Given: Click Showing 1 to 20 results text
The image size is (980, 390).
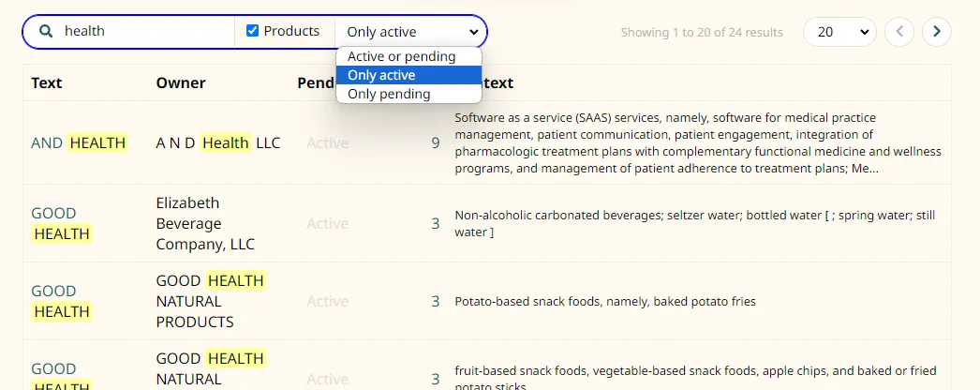Looking at the screenshot, I should (702, 33).
